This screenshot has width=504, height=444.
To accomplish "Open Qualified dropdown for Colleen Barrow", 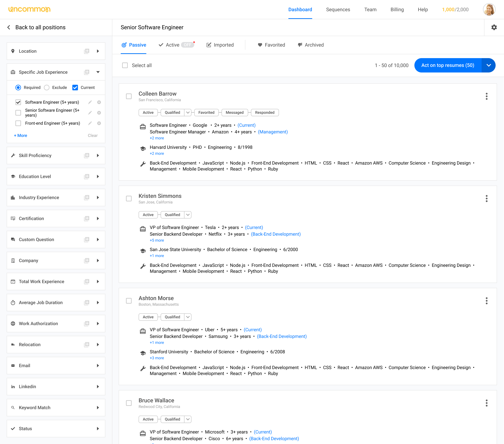I will 188,112.
